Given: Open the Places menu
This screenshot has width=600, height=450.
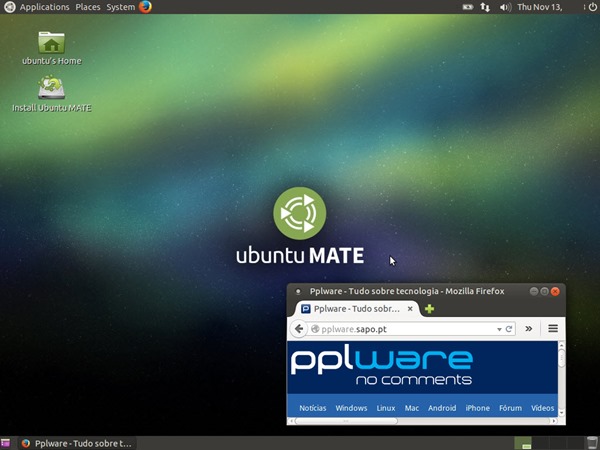Looking at the screenshot, I should (88, 7).
